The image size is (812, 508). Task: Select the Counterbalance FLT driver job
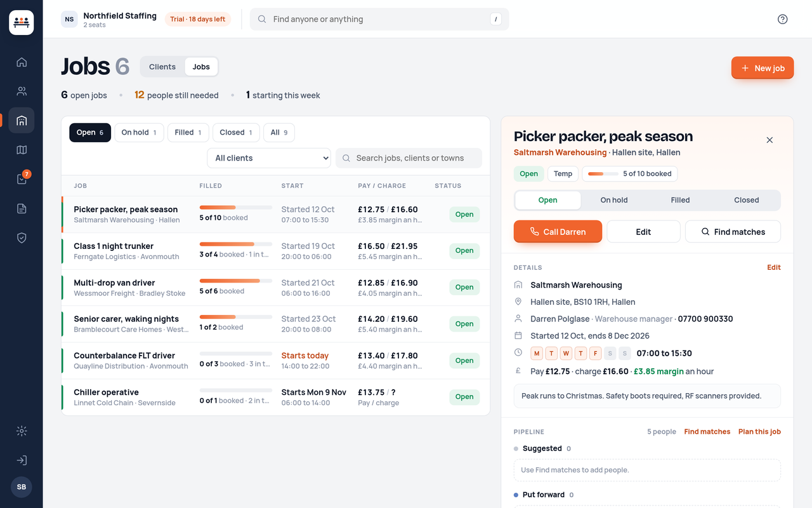tap(275, 361)
